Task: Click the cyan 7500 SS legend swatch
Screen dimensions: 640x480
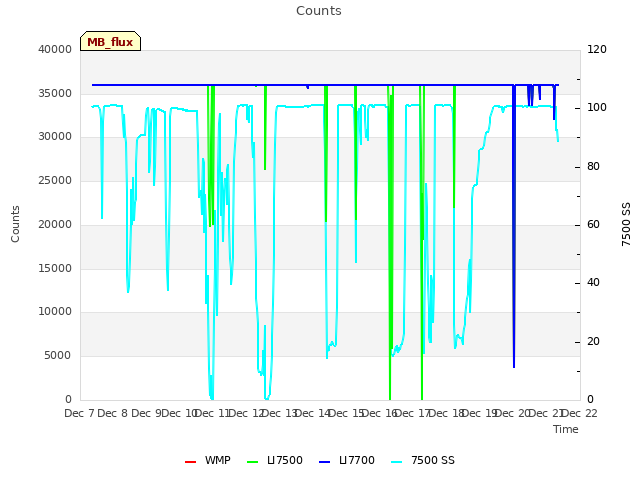Action: pyautogui.click(x=396, y=462)
